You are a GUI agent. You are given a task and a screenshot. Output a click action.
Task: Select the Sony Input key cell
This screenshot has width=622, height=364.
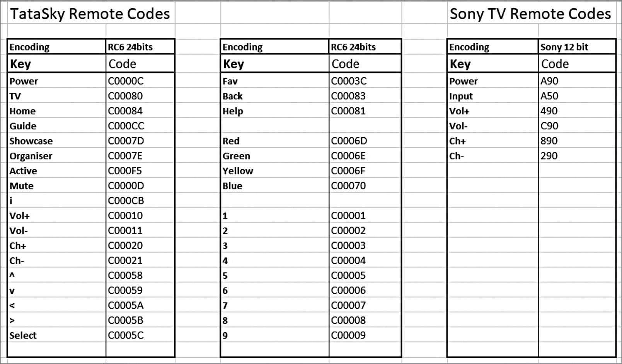pos(461,96)
